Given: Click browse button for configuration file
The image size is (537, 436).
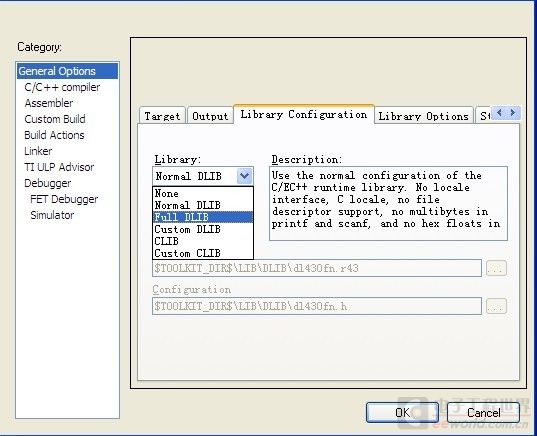Looking at the screenshot, I should tap(496, 306).
